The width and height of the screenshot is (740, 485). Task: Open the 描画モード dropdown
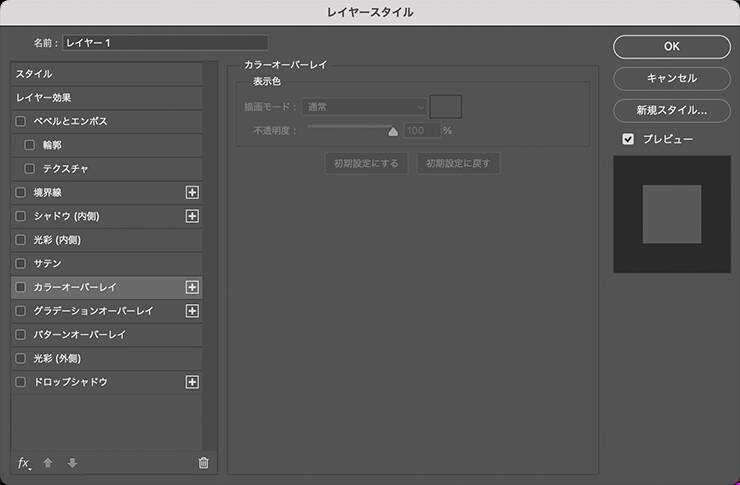coord(364,106)
